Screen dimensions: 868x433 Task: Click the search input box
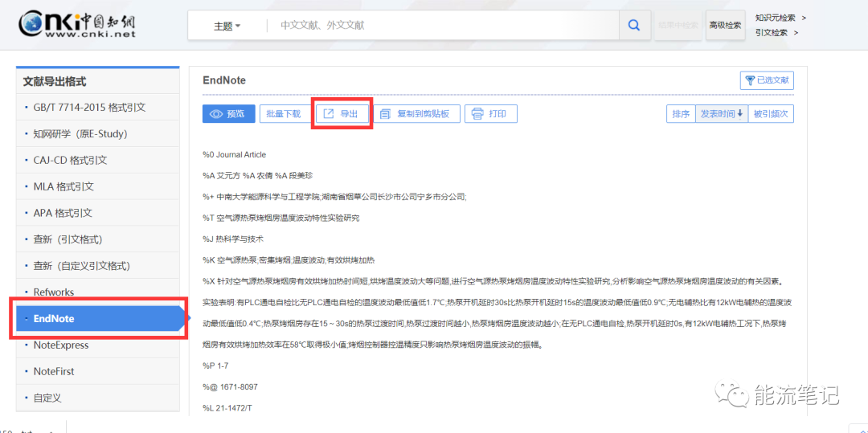pos(442,26)
